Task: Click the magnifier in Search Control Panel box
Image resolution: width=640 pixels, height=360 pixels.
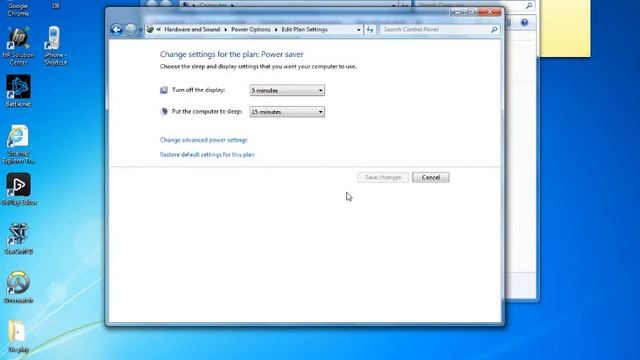Action: click(x=494, y=29)
